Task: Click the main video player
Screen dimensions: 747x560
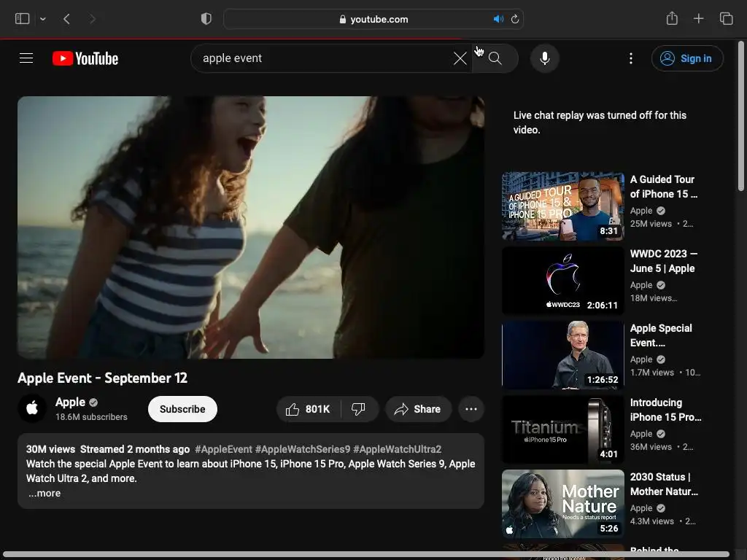Action: pyautogui.click(x=251, y=227)
